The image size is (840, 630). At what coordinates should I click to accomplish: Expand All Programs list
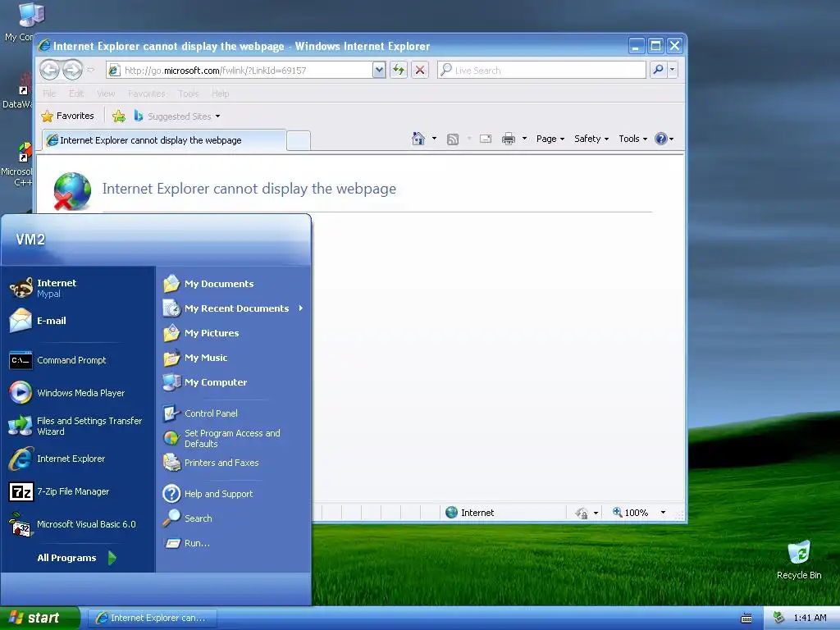pyautogui.click(x=76, y=558)
